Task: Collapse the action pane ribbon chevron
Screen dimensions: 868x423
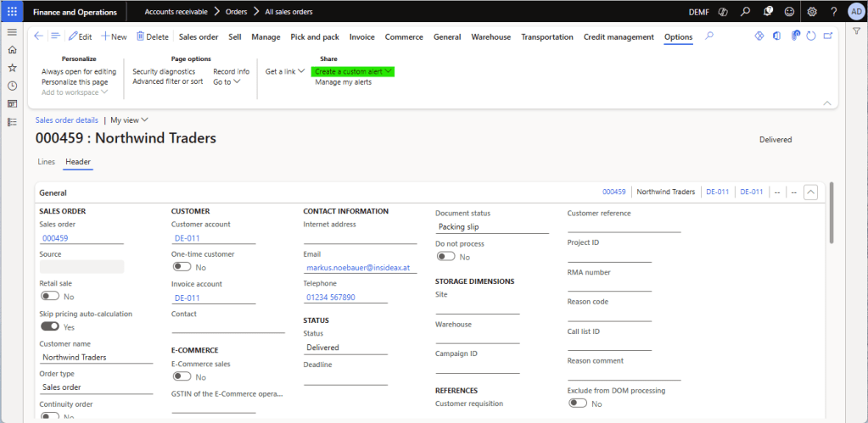Action: (827, 103)
